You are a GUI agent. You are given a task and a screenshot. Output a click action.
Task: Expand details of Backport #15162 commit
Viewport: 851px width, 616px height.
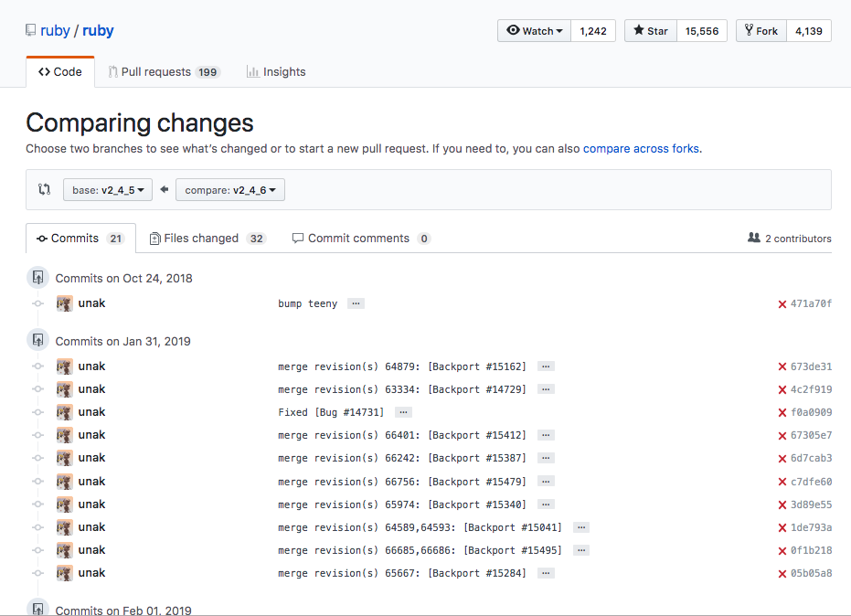(x=546, y=366)
